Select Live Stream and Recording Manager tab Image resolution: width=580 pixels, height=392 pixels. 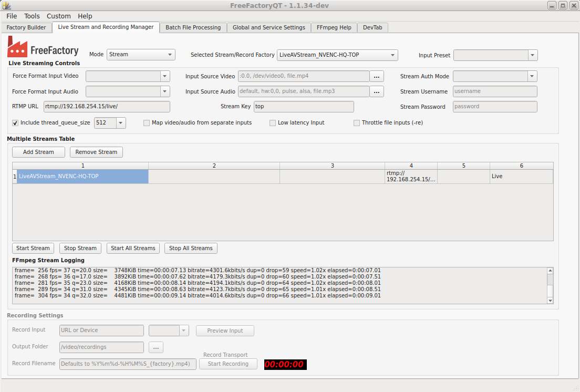coord(106,27)
